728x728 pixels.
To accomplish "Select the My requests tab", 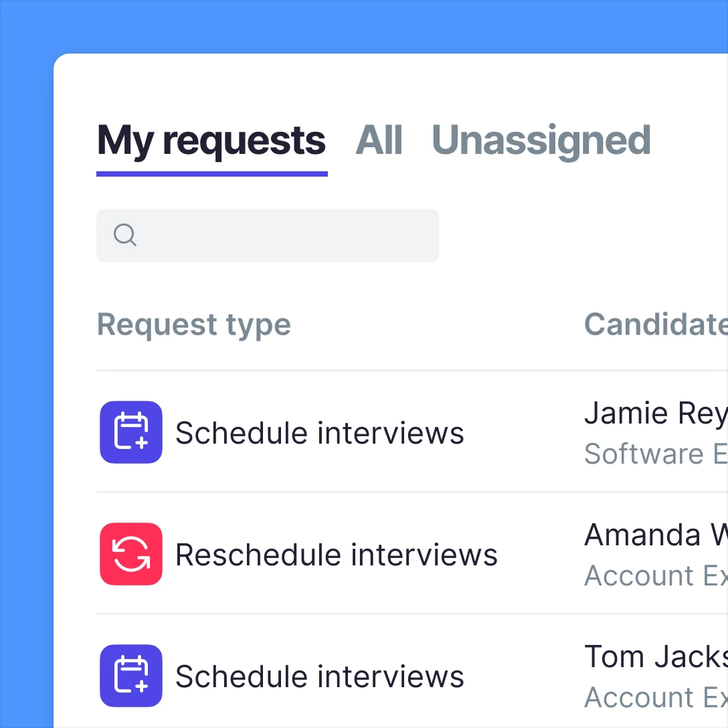I will [x=211, y=140].
